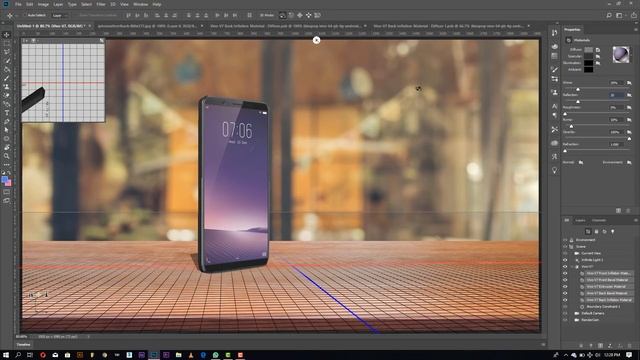Open the File menu

[x=18, y=4]
